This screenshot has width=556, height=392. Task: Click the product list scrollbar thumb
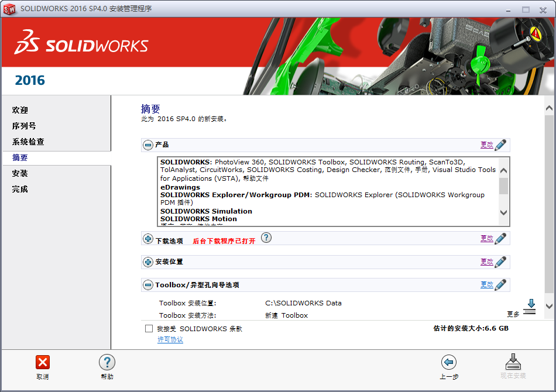tap(503, 186)
